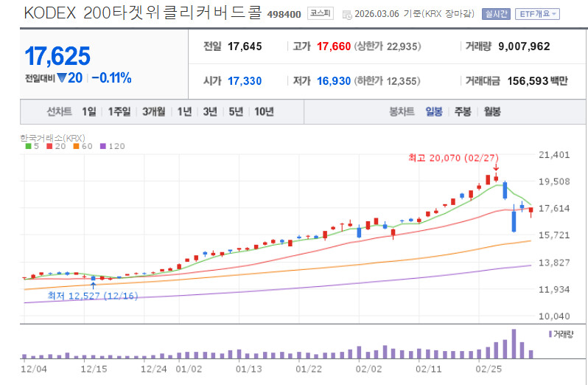This screenshot has width=588, height=385.
Task: Click the red 20-day moving average swatch
Action: click(49, 147)
